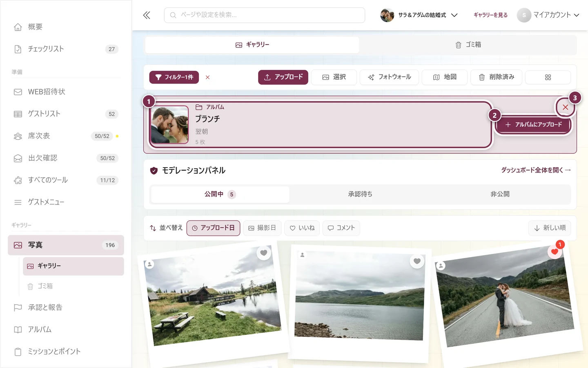Image resolution: width=588 pixels, height=368 pixels.
Task: Open ダッシュボード全体を開く link
Action: 536,170
